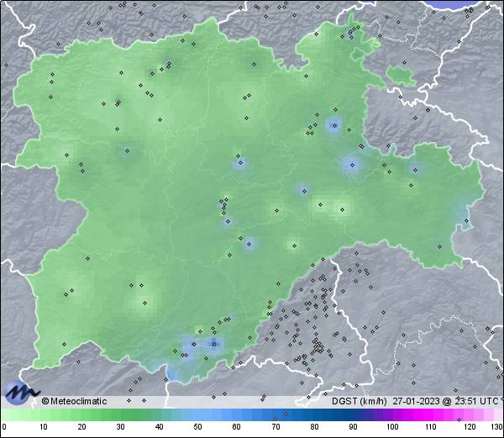This screenshot has width=504, height=438.
Task: Click the 70 label on the wind scale
Action: click(276, 427)
